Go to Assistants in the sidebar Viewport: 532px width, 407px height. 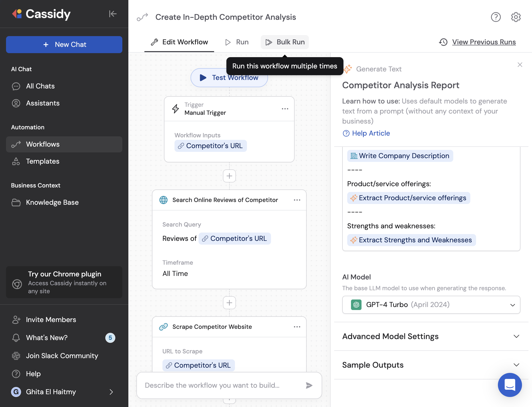coord(64,103)
